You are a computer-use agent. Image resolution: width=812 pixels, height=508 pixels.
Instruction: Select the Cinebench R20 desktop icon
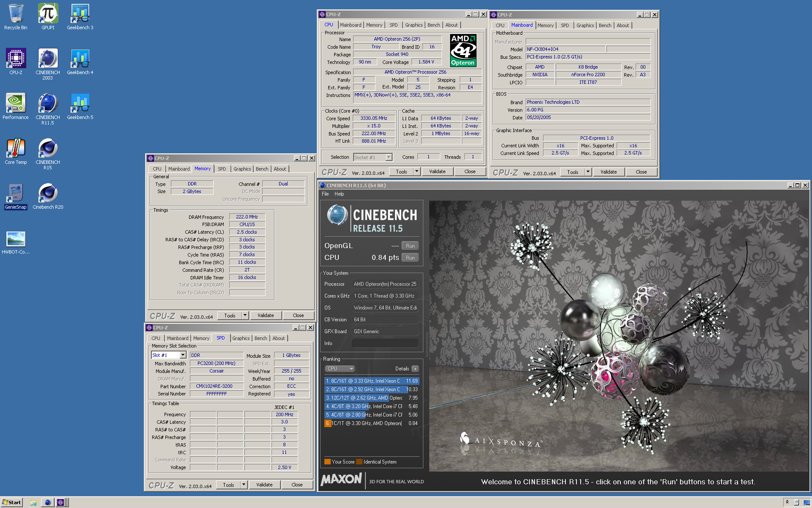(x=48, y=196)
